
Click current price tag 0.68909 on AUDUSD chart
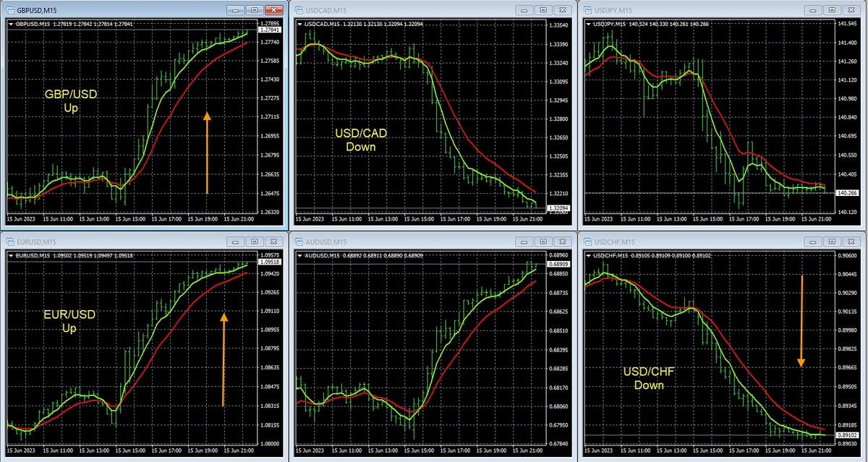(x=558, y=265)
